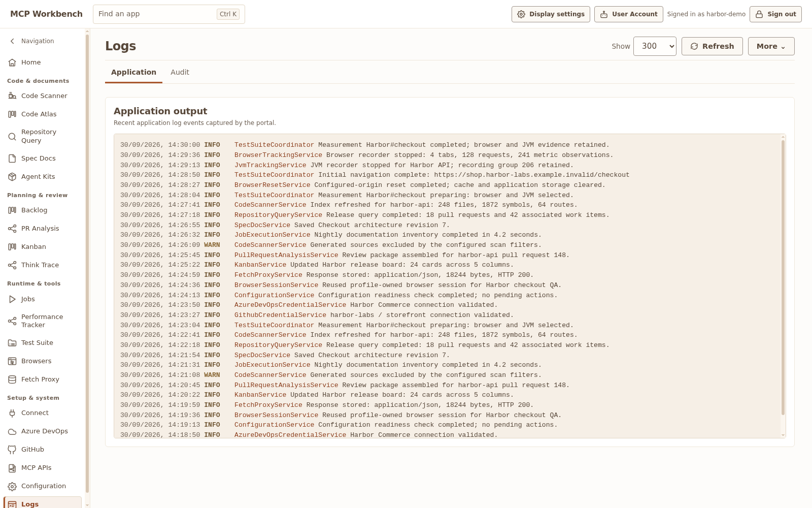Image resolution: width=812 pixels, height=508 pixels.
Task: Click the Kanban board icon
Action: coord(12,247)
